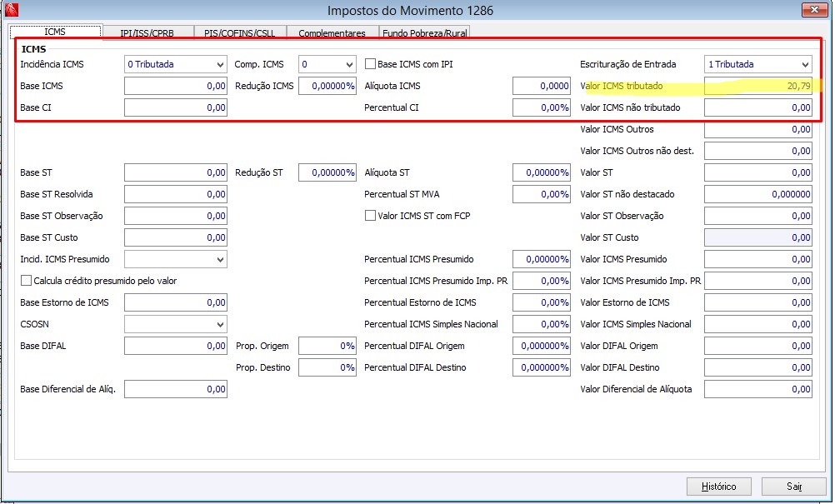Image resolution: width=835 pixels, height=504 pixels.
Task: Focus the Base Diferencial de Alíq. field
Action: [x=176, y=389]
